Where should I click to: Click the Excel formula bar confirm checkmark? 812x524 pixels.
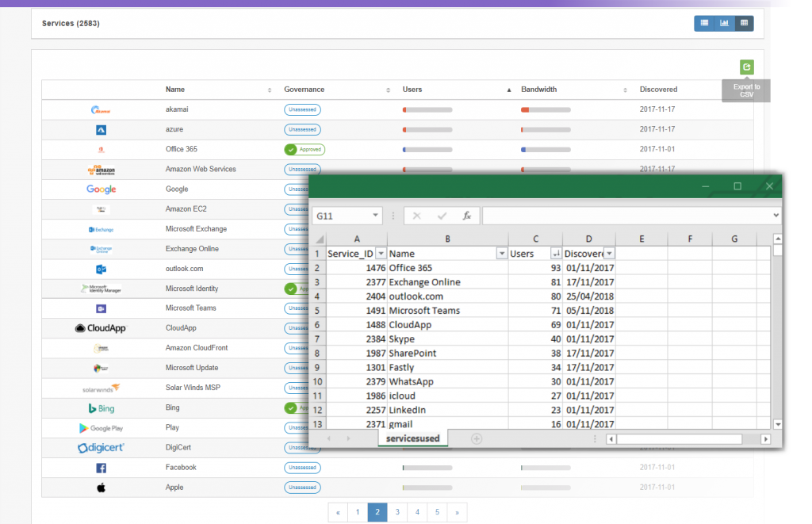point(442,216)
